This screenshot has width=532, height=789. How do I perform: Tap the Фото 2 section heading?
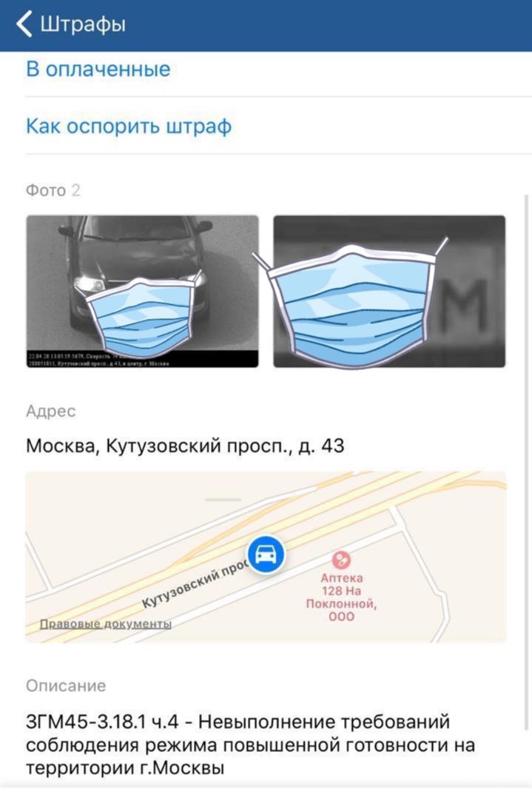(x=53, y=190)
